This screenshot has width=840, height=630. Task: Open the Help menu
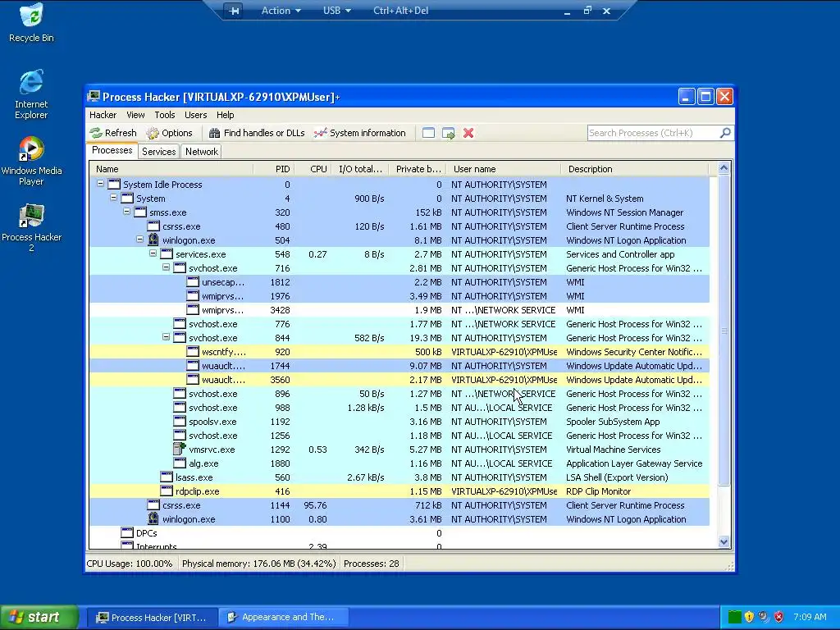pos(225,115)
